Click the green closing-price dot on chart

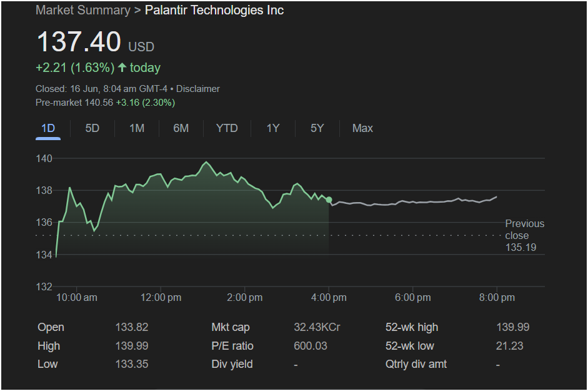[x=329, y=200]
